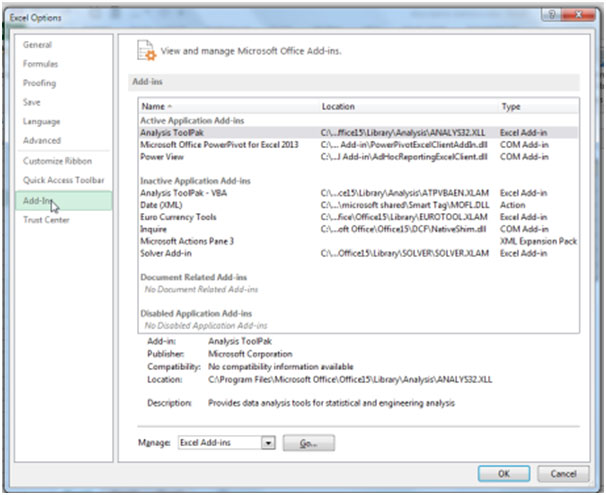Open Language settings in the sidebar
Screen dimensions: 606x495
[x=41, y=122]
